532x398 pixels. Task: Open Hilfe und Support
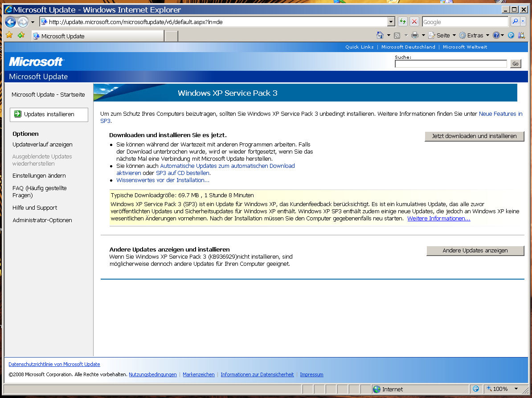(35, 207)
